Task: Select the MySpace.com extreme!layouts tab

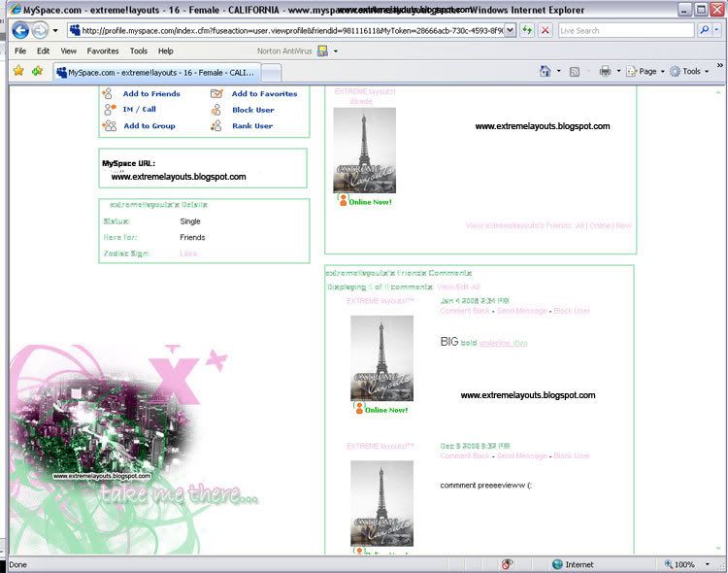Action: pos(156,73)
